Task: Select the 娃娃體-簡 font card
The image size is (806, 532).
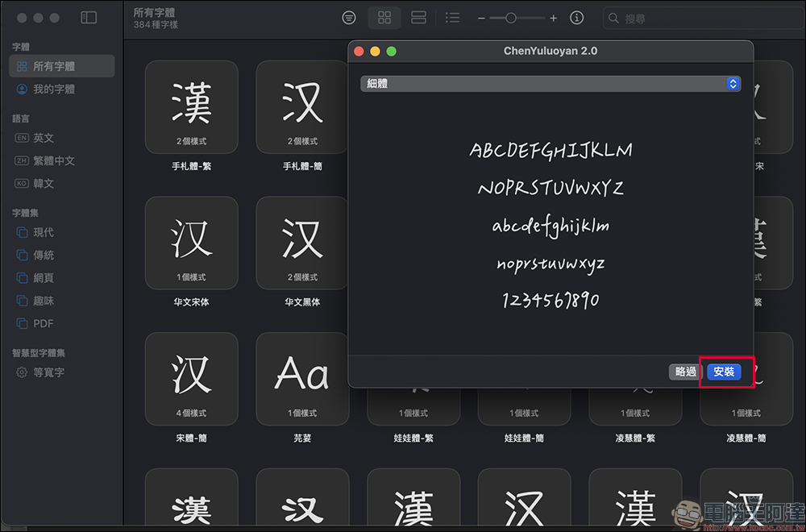Action: [525, 406]
